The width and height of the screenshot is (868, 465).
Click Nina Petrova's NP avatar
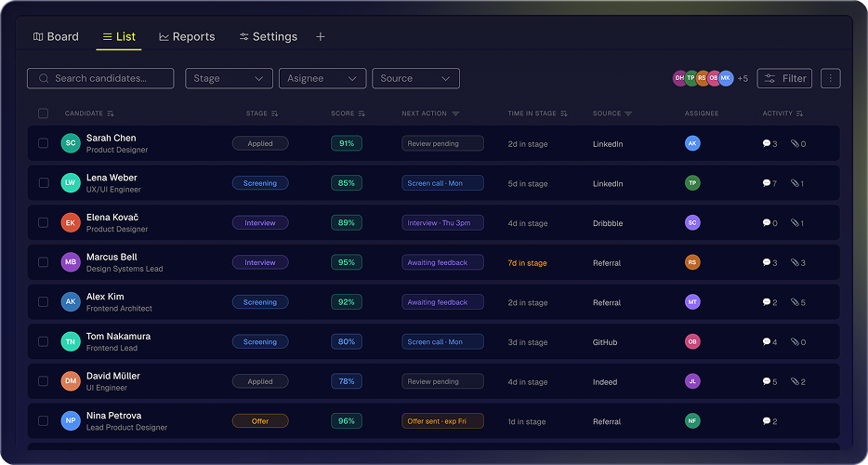(71, 420)
